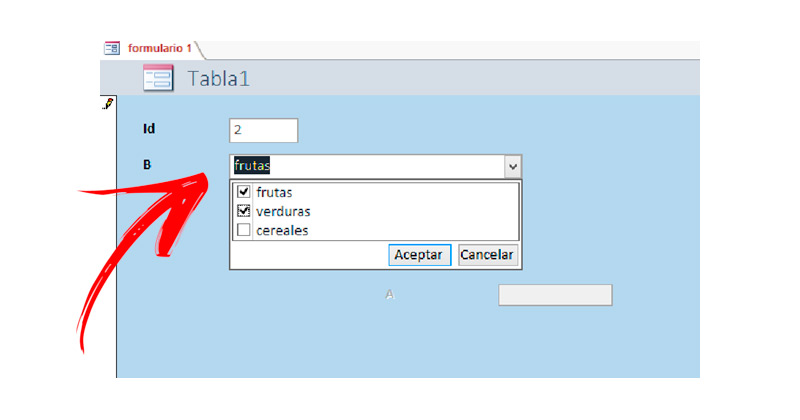Click the B field label
This screenshot has width=800, height=420.
(147, 165)
